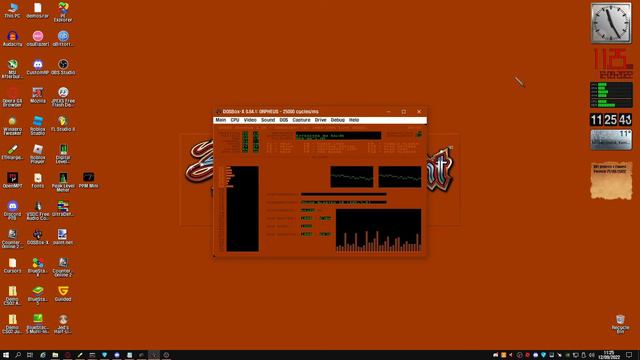Click the weather gadget showing 11°
The height and width of the screenshot is (360, 640).
click(x=611, y=140)
